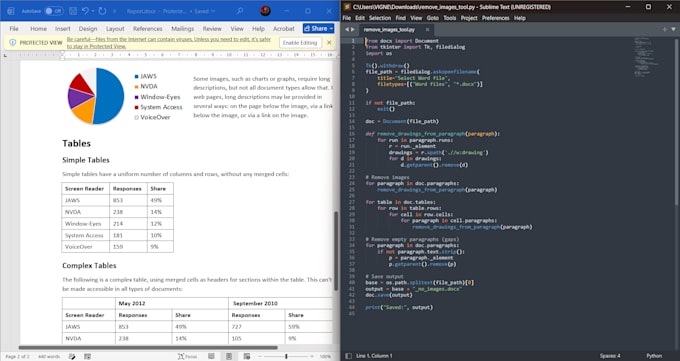Open the tab list dropdown in Sublime
The height and width of the screenshot is (361, 680).
(x=673, y=30)
